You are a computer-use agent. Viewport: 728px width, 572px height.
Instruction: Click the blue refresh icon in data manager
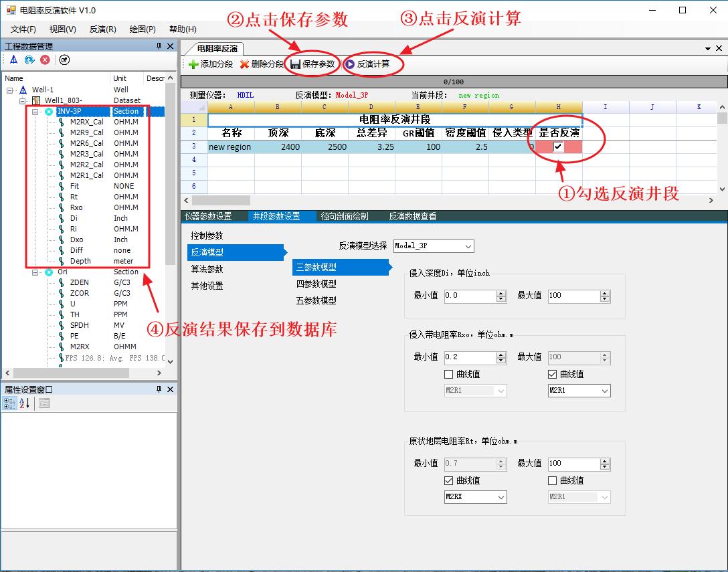[29, 60]
